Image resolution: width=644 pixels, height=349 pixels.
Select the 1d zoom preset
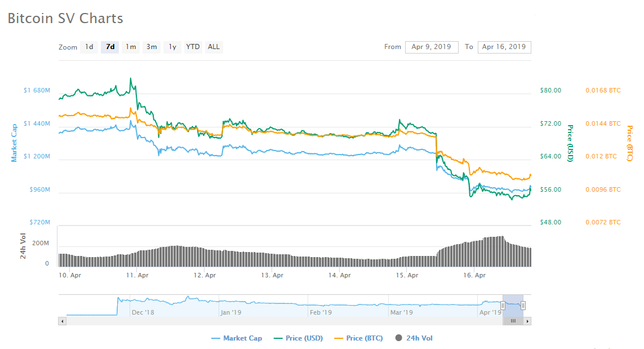coord(88,47)
